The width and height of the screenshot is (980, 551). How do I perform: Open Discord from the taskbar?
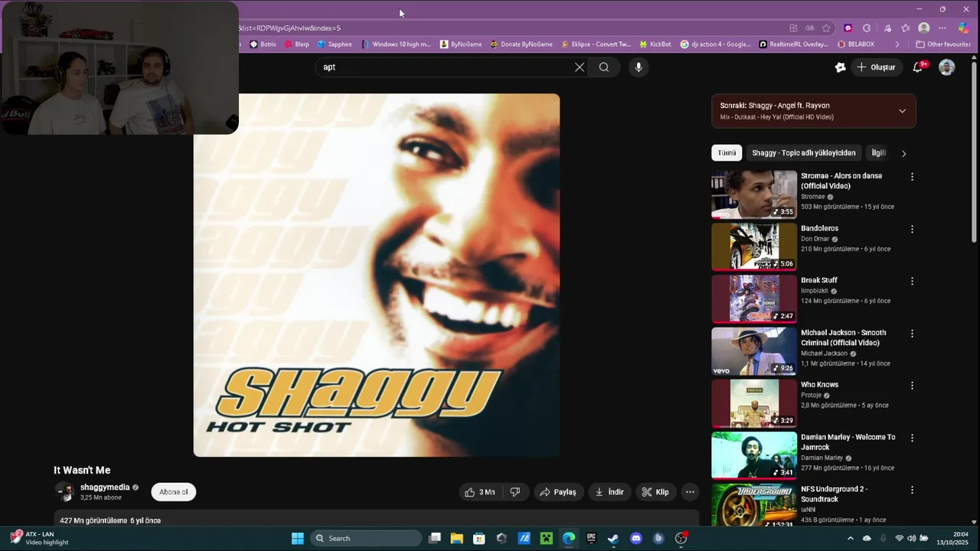pyautogui.click(x=635, y=538)
